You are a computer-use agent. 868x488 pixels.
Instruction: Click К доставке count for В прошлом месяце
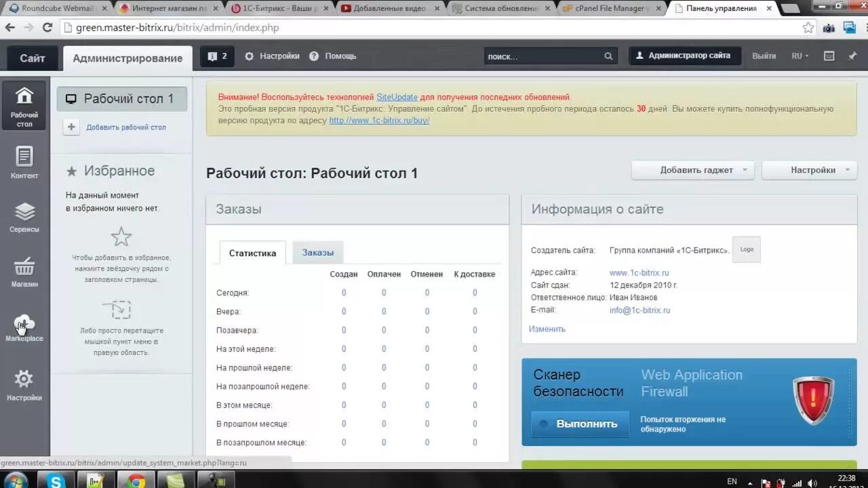(475, 424)
